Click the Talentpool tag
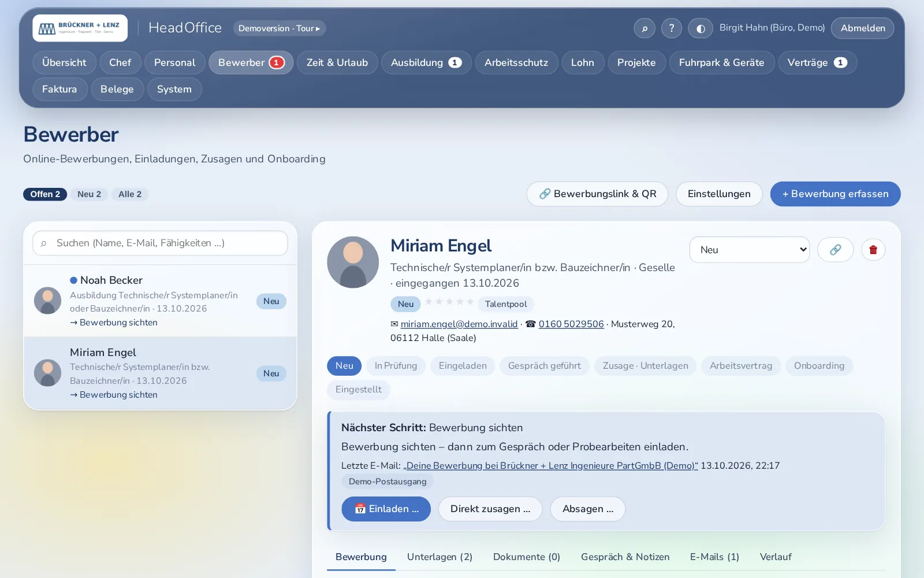924x578 pixels. point(506,304)
